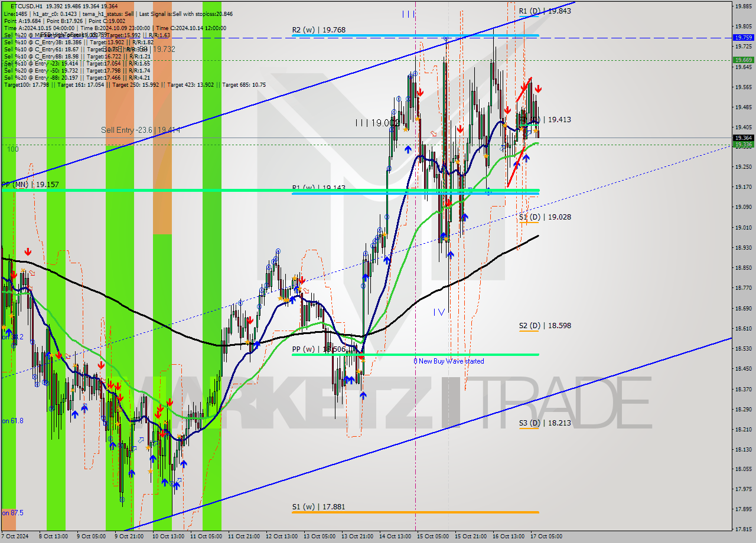The image size is (756, 543).
Task: Click the 18.290 price axis value
Action: [743, 409]
